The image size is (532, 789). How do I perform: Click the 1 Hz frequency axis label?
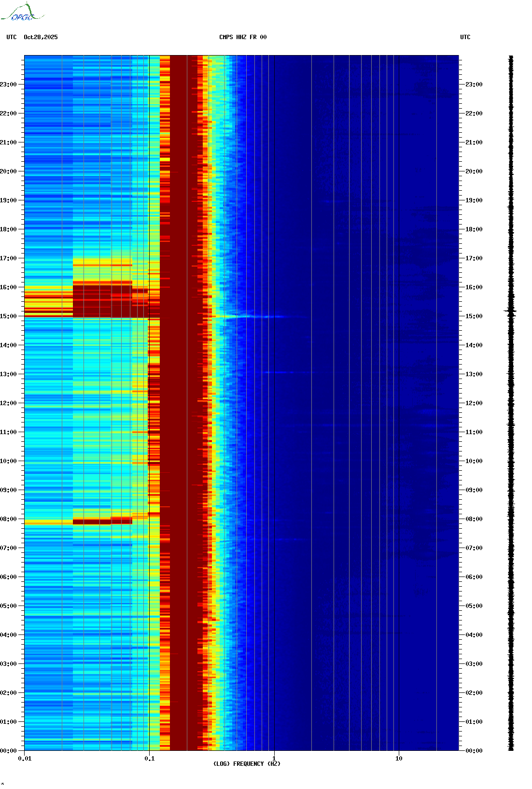click(274, 759)
